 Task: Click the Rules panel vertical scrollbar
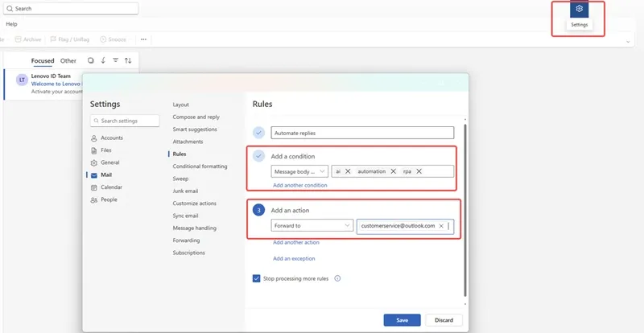(465, 210)
